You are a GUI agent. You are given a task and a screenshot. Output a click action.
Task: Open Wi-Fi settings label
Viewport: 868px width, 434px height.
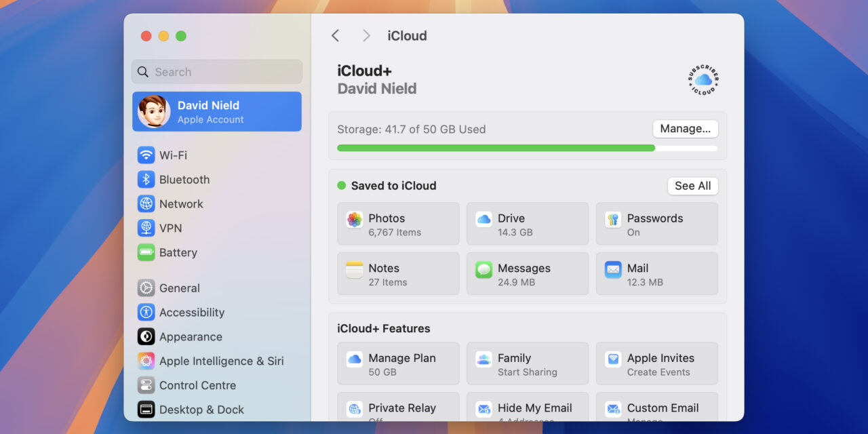[173, 155]
